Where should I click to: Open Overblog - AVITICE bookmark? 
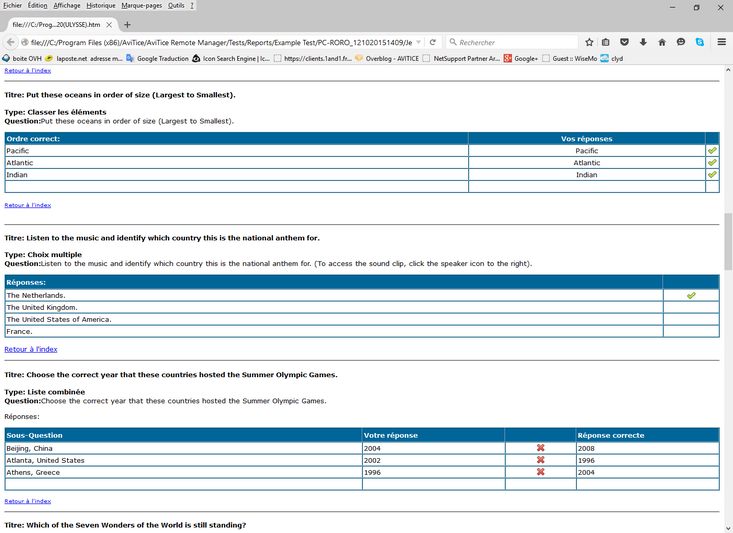click(387, 58)
